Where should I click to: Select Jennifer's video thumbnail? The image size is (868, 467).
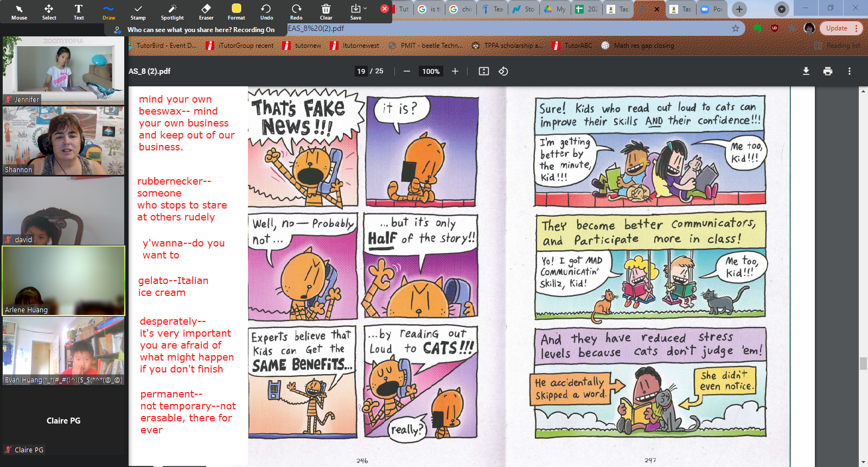63,71
